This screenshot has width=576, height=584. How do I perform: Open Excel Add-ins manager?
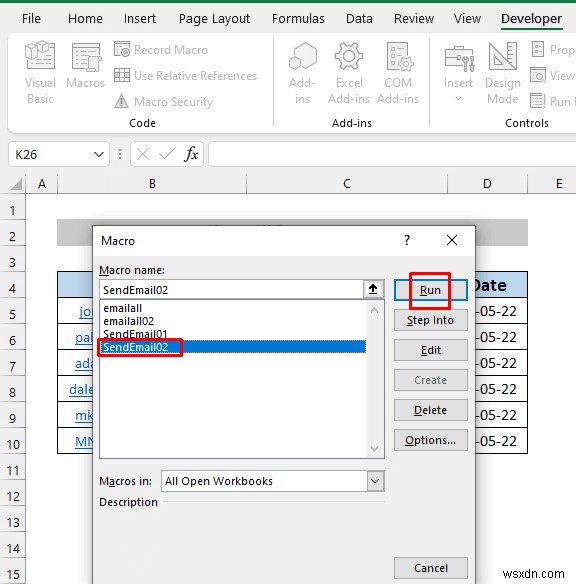tap(349, 73)
